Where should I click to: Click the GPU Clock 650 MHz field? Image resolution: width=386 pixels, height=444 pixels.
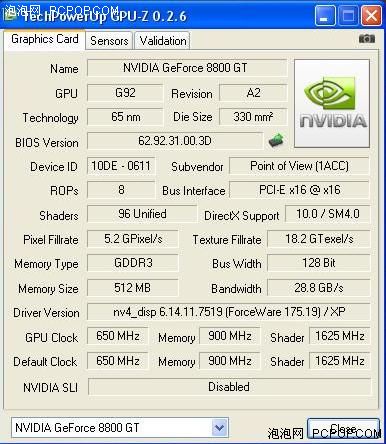point(118,336)
